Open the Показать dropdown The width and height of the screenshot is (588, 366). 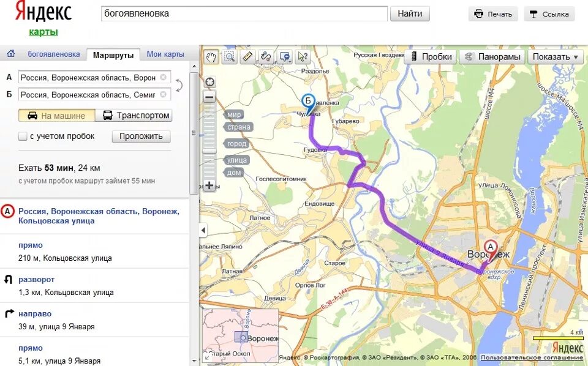click(556, 57)
